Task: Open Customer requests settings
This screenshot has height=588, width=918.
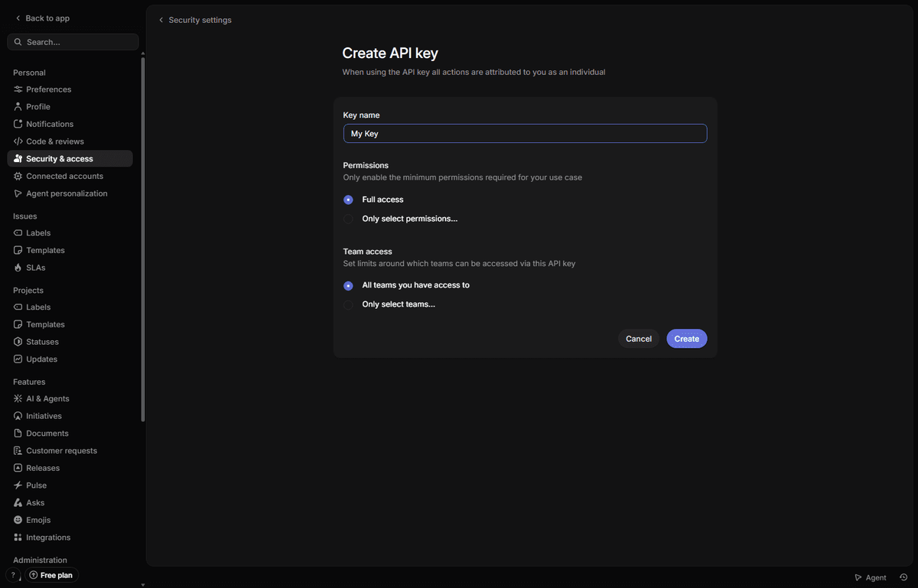Action: 70,451
